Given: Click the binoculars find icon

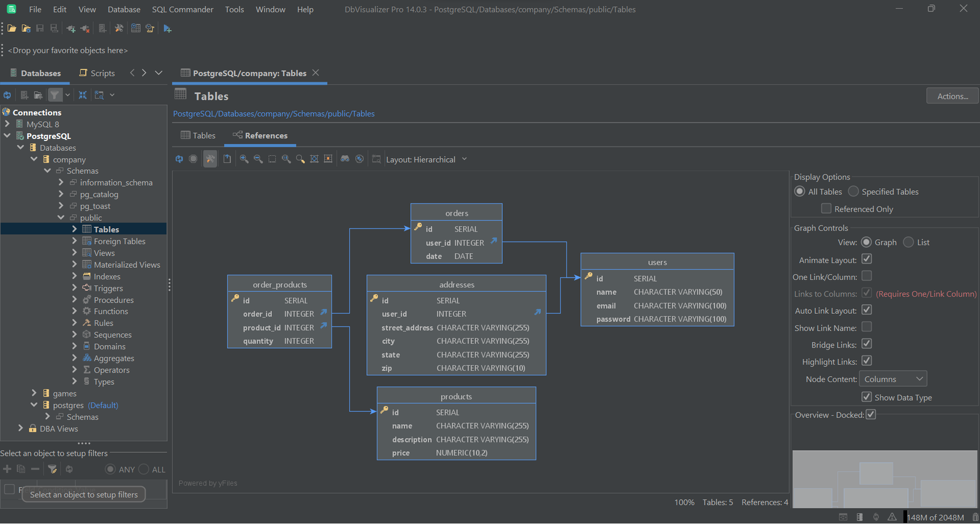Looking at the screenshot, I should [x=345, y=159].
